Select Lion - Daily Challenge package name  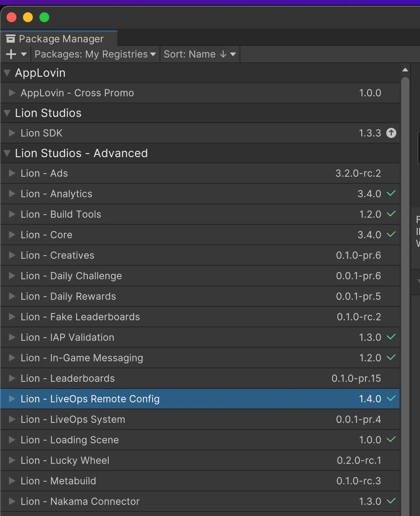(71, 276)
